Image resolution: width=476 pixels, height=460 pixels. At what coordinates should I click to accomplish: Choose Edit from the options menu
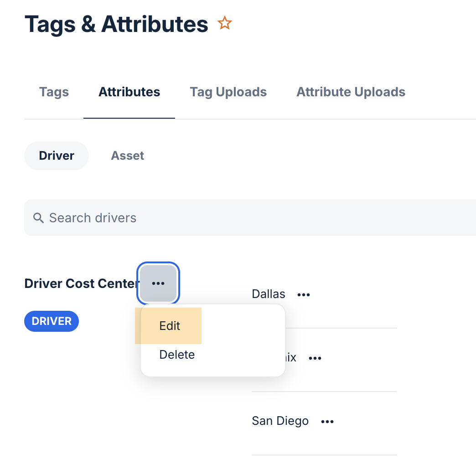pyautogui.click(x=170, y=326)
